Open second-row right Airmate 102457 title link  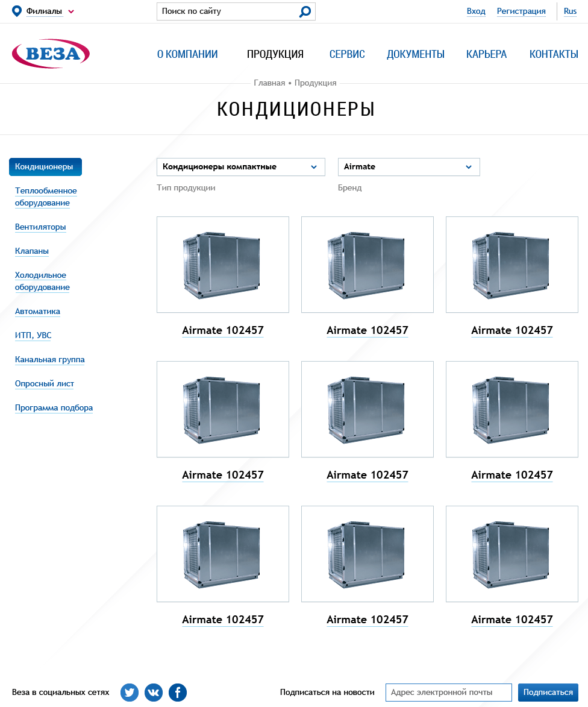pos(512,475)
